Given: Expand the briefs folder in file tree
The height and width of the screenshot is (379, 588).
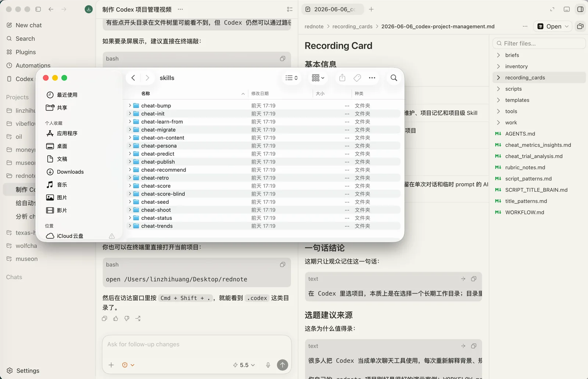Looking at the screenshot, I should pyautogui.click(x=499, y=55).
